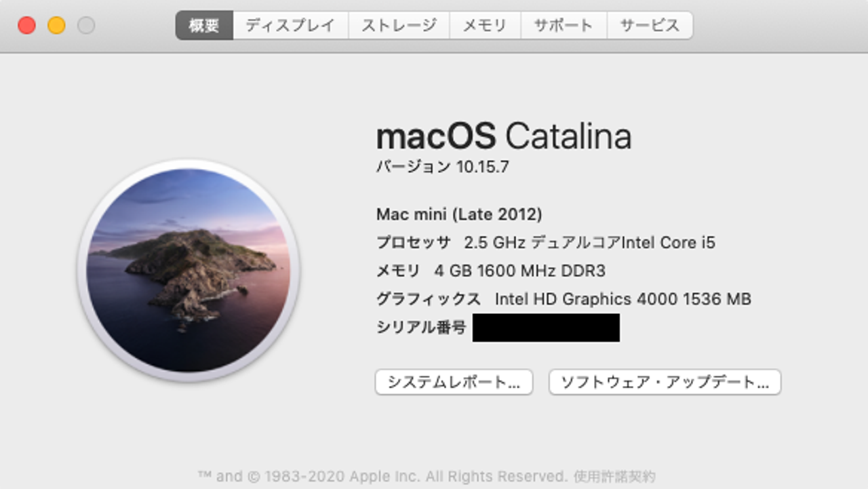Minimize the window with yellow button

click(56, 26)
